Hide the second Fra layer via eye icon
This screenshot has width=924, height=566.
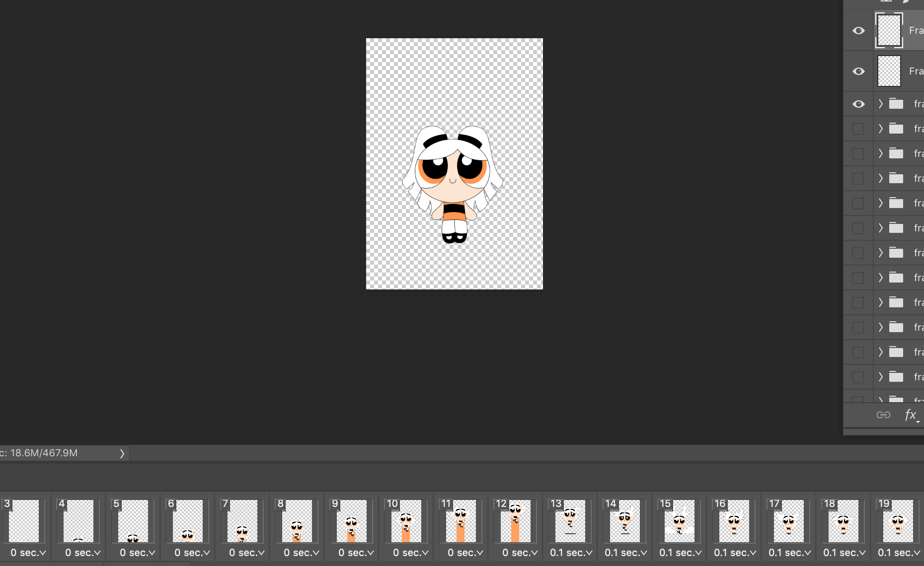click(858, 71)
